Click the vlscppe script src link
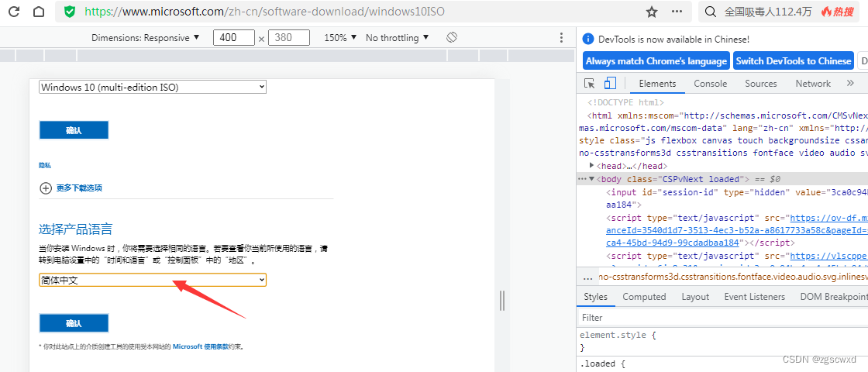The width and height of the screenshot is (868, 372). coord(828,256)
